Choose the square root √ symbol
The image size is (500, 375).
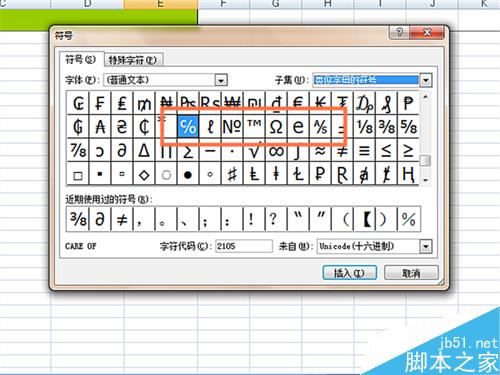point(254,151)
